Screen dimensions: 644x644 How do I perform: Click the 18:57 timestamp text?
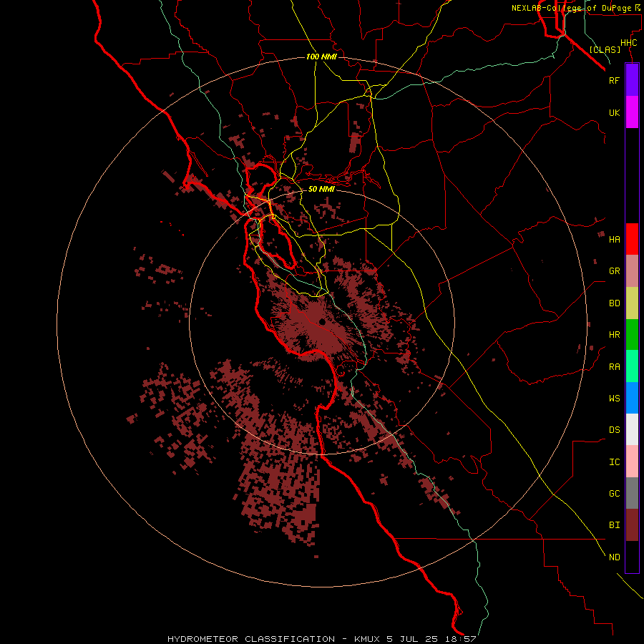pos(462,639)
